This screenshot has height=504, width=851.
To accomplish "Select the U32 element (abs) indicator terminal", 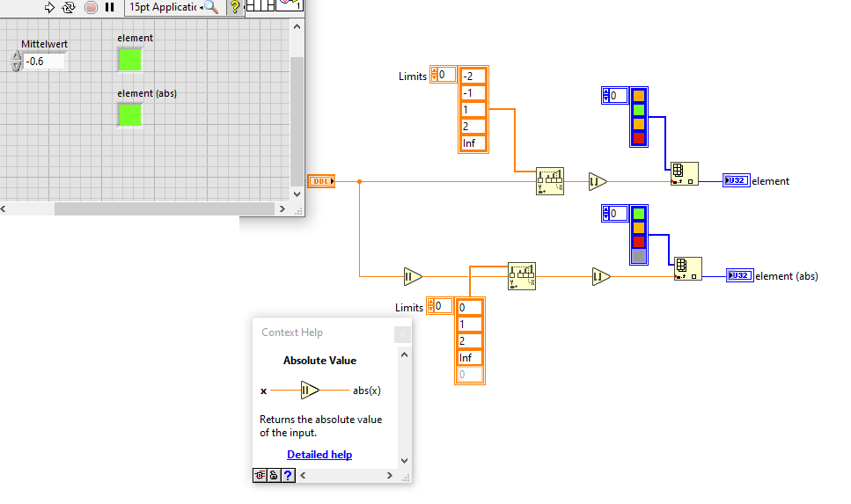I will (740, 275).
